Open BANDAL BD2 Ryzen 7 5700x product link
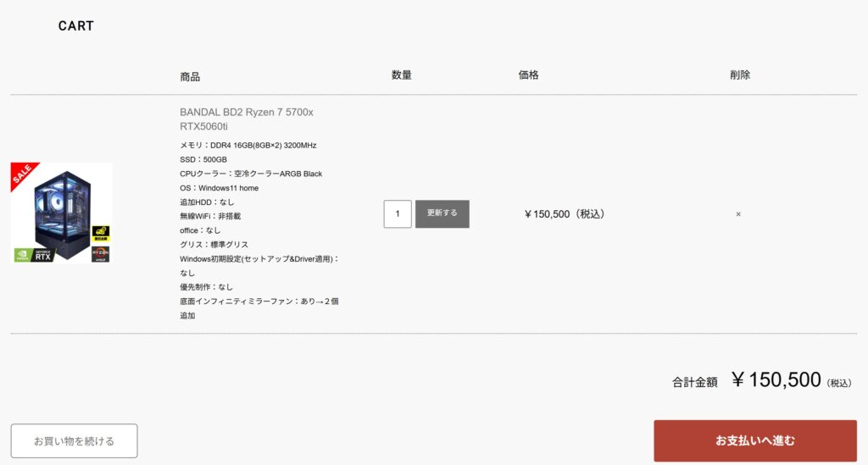The height and width of the screenshot is (465, 868). pos(247,119)
